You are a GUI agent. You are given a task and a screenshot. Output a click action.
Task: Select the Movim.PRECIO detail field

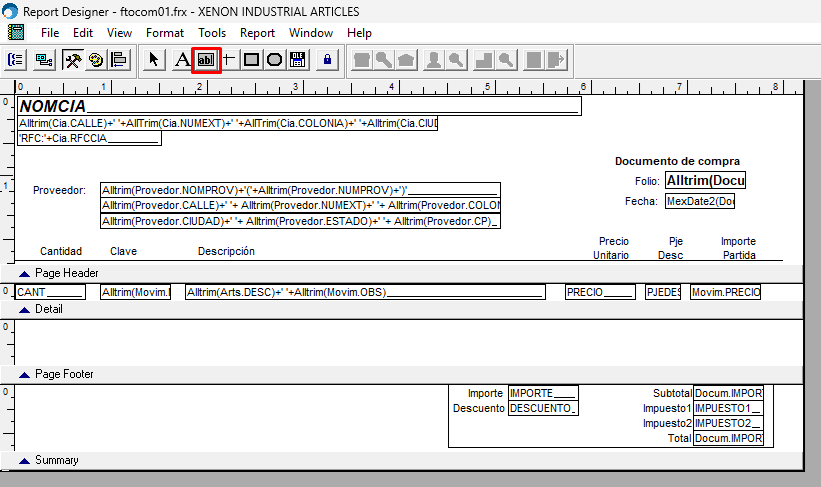pos(725,292)
